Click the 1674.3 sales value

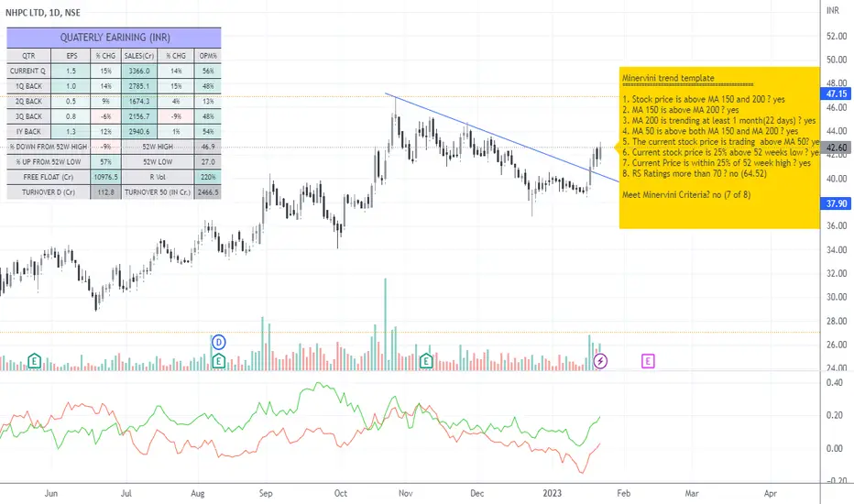coord(139,102)
